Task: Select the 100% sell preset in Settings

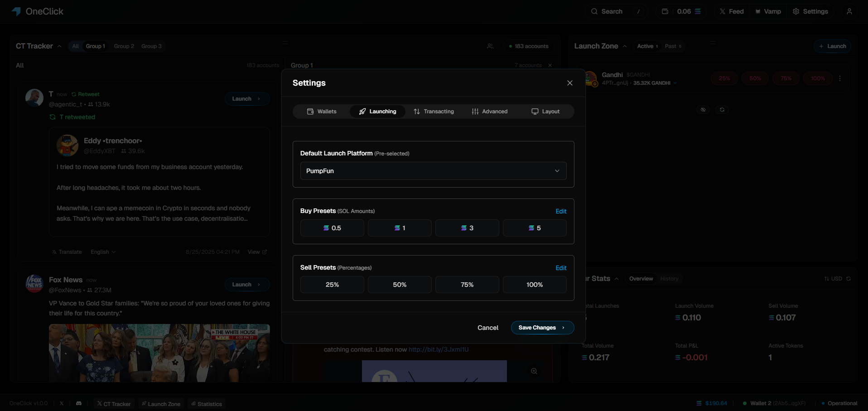Action: point(535,285)
